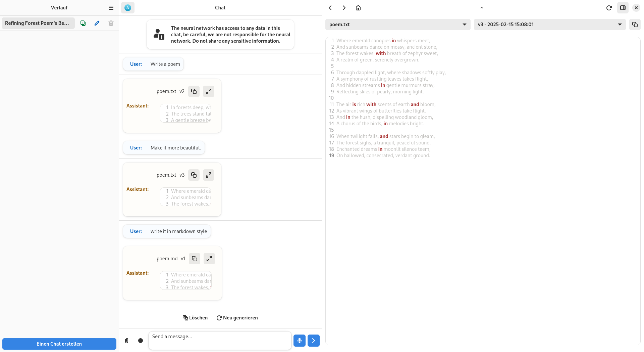
Task: Click the poem.txt v2 label
Action: pos(170,91)
